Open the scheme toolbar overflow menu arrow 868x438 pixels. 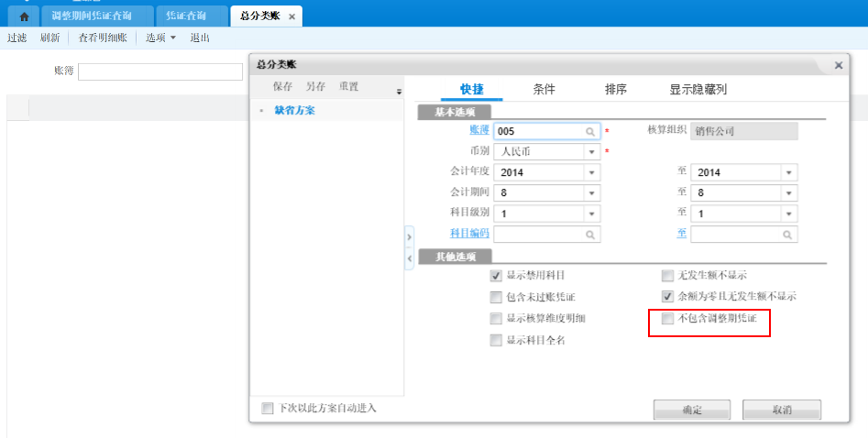[x=399, y=92]
